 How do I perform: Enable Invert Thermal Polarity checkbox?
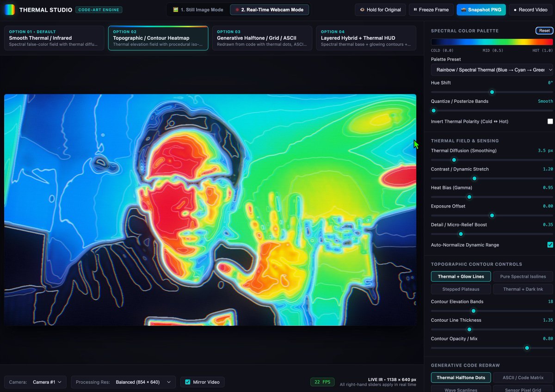[550, 122]
